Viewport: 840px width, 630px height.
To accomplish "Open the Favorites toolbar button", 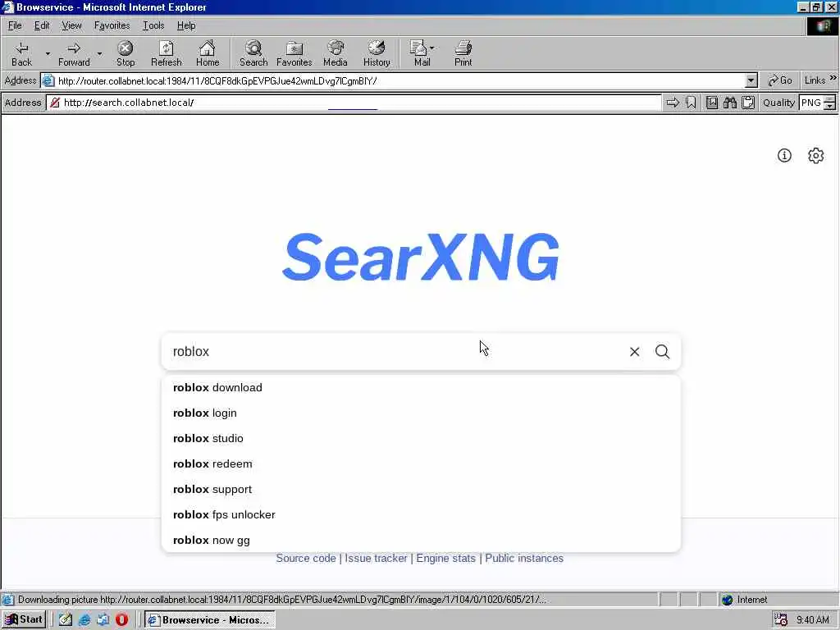I will tap(294, 53).
